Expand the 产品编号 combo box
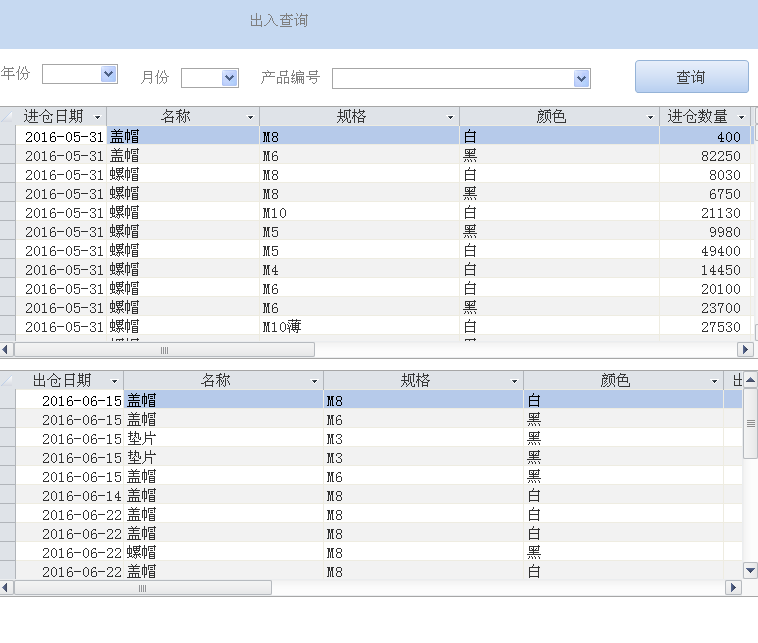Viewport: 758px width, 643px height. click(581, 79)
